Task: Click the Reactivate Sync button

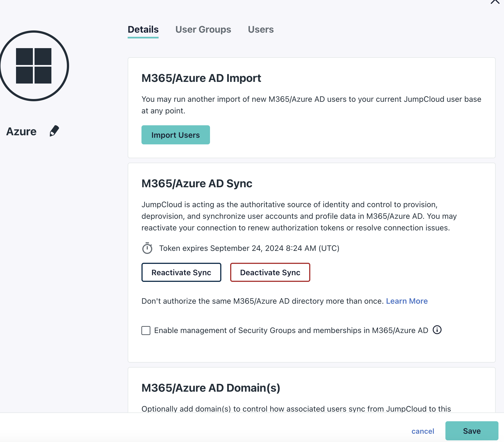Action: [181, 272]
